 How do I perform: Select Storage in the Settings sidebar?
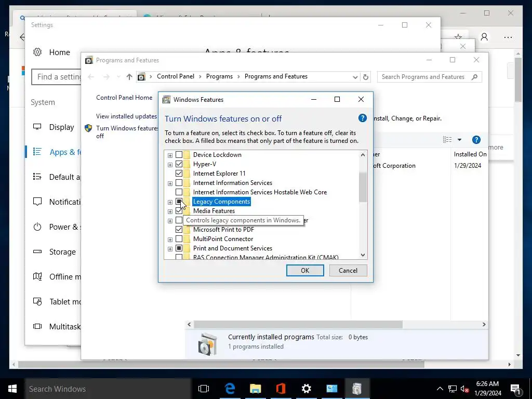click(x=62, y=252)
